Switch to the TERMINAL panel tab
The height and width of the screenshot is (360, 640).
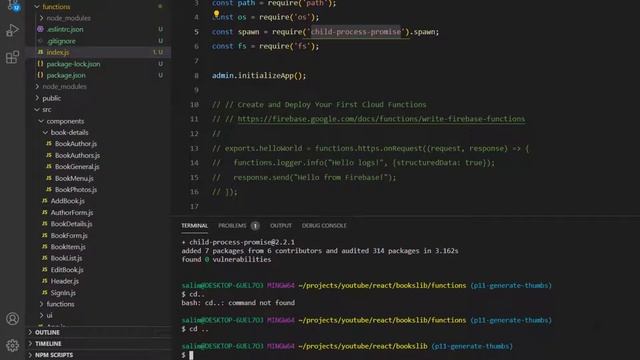[194, 226]
